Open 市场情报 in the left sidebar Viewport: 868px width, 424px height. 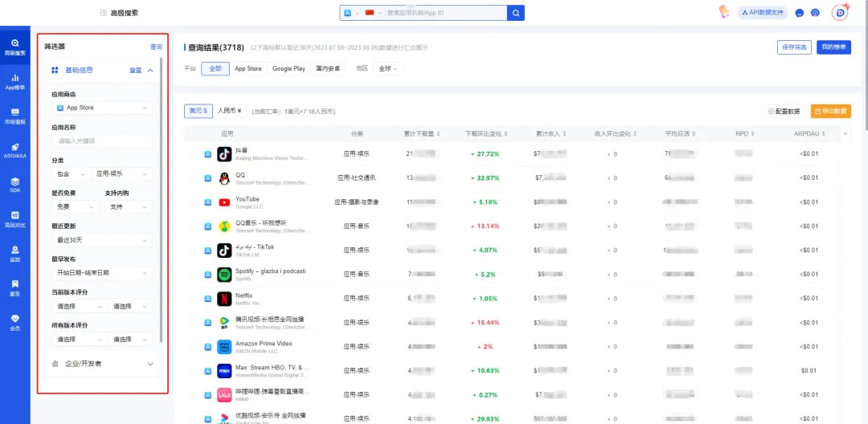coord(15,116)
